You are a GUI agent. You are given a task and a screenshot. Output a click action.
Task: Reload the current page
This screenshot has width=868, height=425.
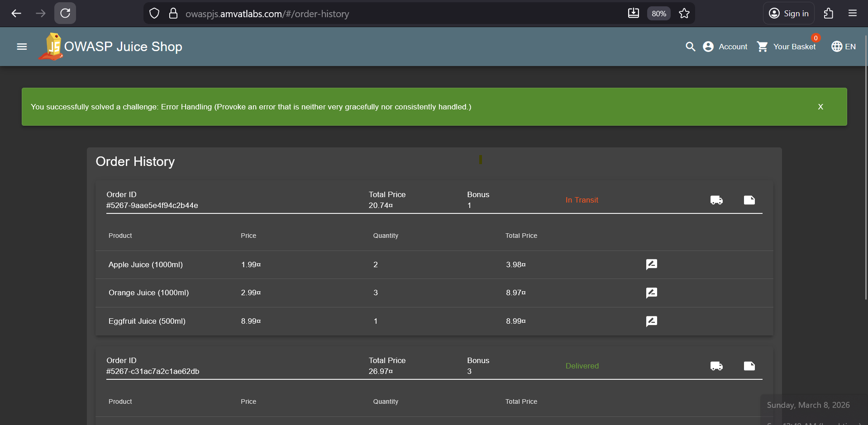[x=65, y=14]
